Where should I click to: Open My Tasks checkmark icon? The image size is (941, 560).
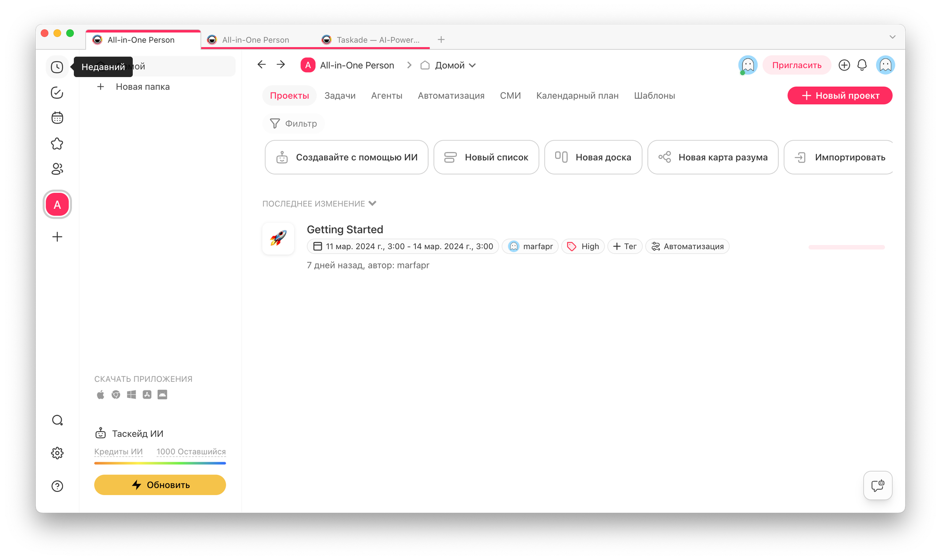pyautogui.click(x=57, y=93)
